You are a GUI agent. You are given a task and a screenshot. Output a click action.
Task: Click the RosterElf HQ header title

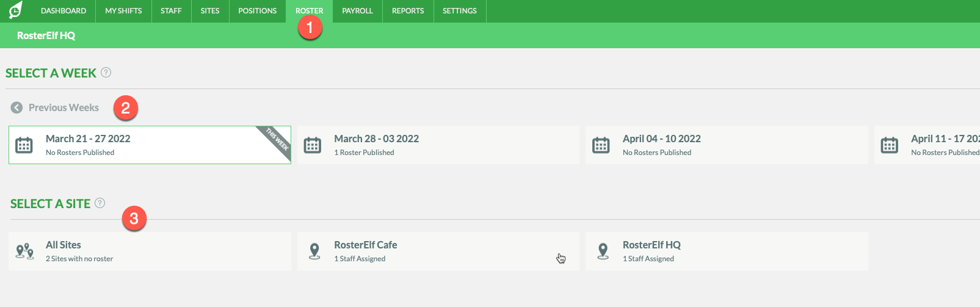coord(46,35)
